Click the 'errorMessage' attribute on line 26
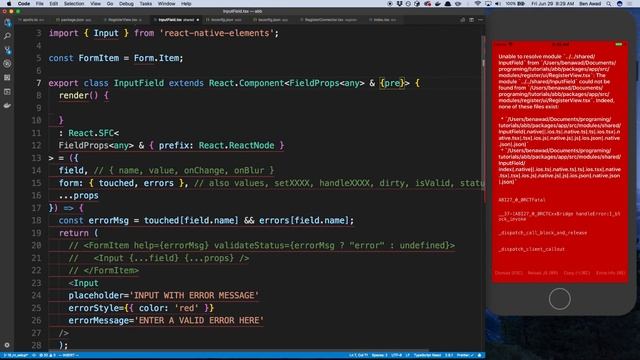This screenshot has height=360, width=640. 98,321
